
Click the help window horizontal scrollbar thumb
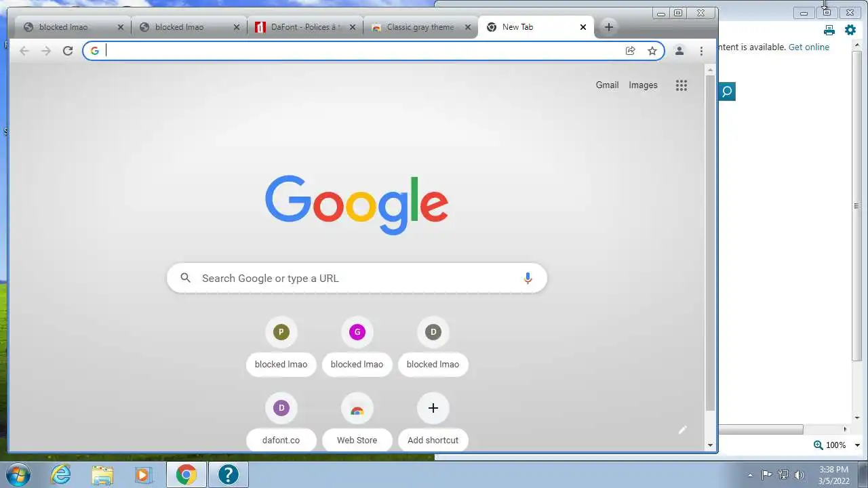point(761,429)
